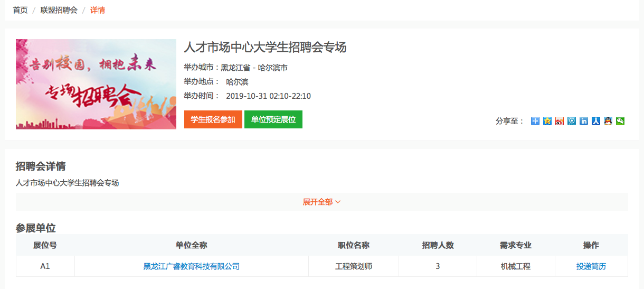Share to Renren network
The image size is (644, 289).
point(595,121)
